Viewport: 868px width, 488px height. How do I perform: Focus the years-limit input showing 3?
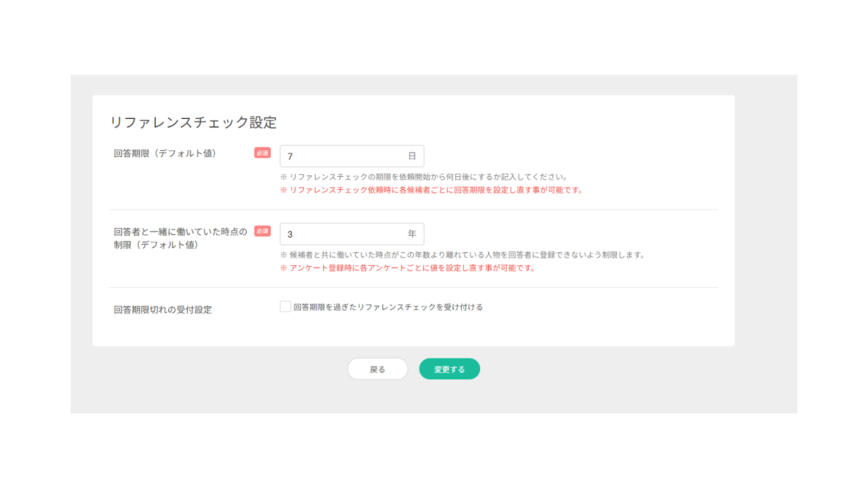[342, 234]
